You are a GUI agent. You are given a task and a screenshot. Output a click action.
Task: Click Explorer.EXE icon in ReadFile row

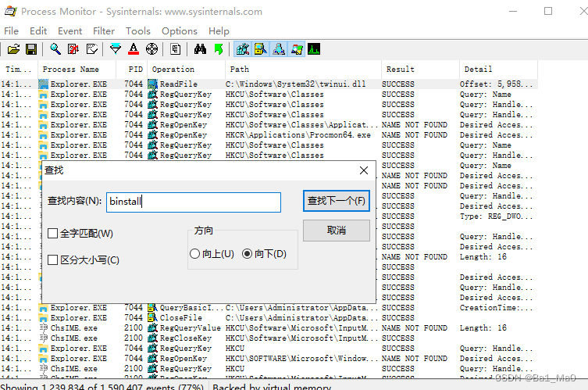(44, 84)
